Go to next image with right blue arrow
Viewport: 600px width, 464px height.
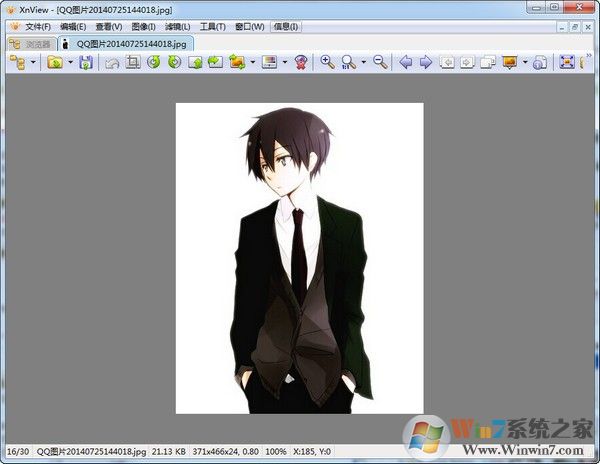pos(426,62)
